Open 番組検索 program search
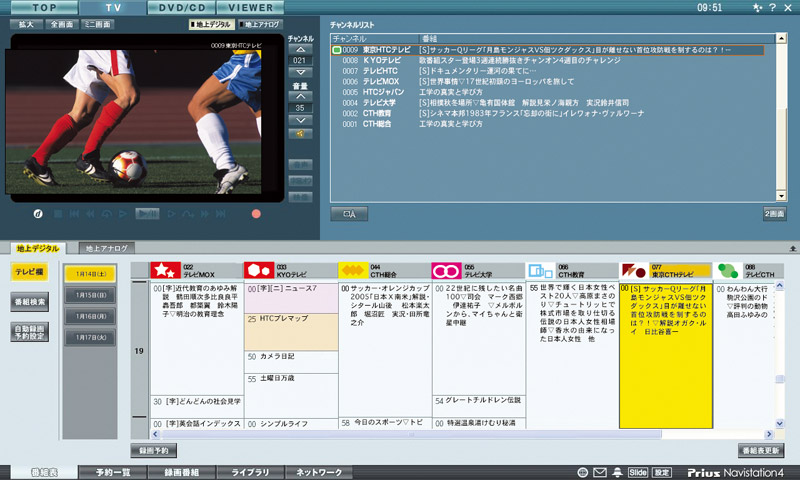This screenshot has width=800, height=480. [x=30, y=301]
